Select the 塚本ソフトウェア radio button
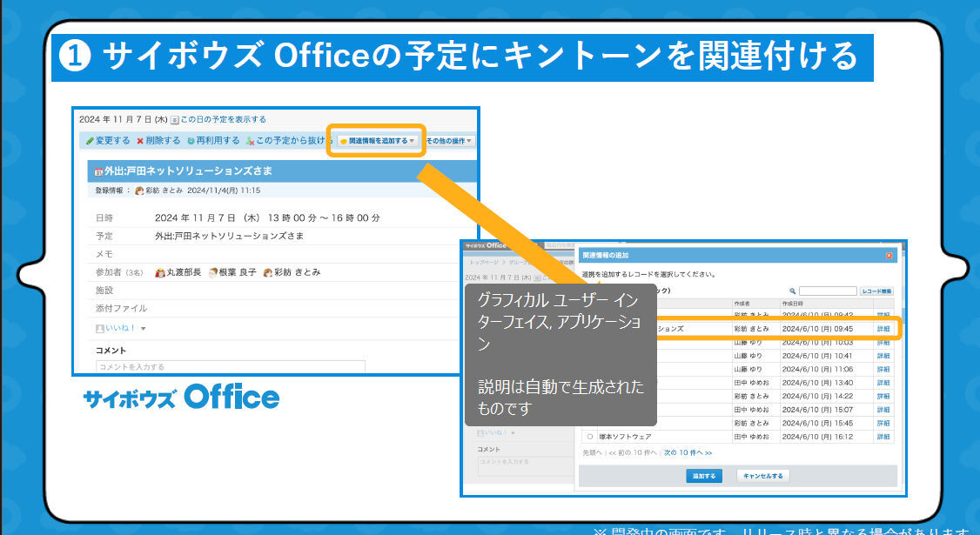 click(589, 437)
